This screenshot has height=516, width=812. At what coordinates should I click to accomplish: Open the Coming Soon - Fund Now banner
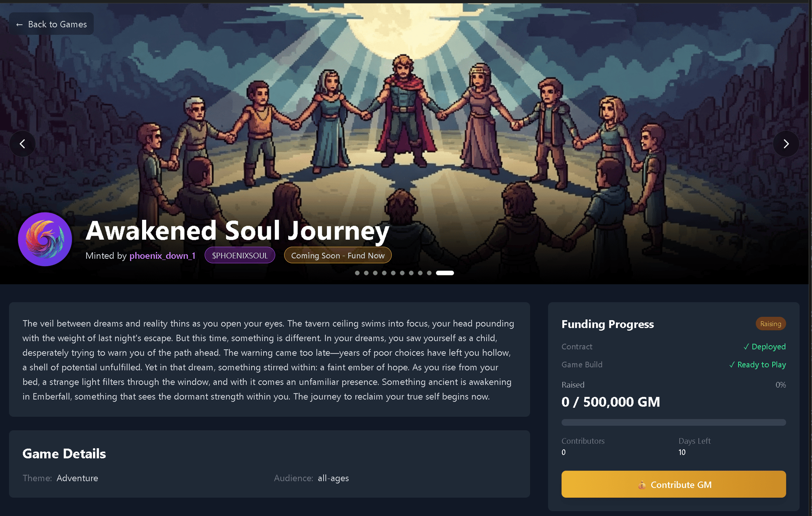tap(338, 255)
